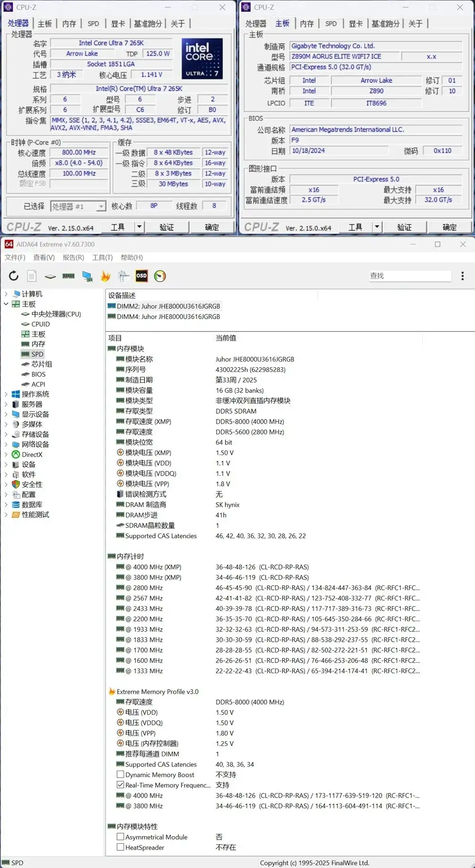The height and width of the screenshot is (868, 475).
Task: Open the 报告(R) menu
Action: point(73,258)
